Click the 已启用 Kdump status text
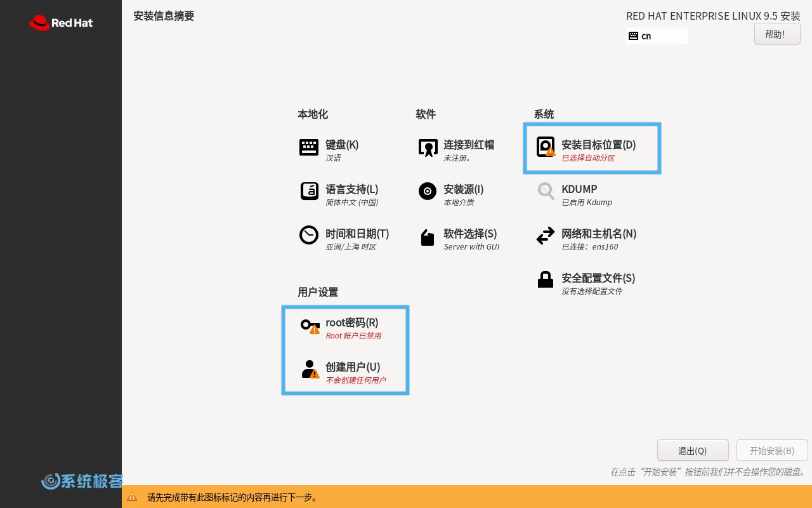Image resolution: width=812 pixels, height=508 pixels. point(587,203)
